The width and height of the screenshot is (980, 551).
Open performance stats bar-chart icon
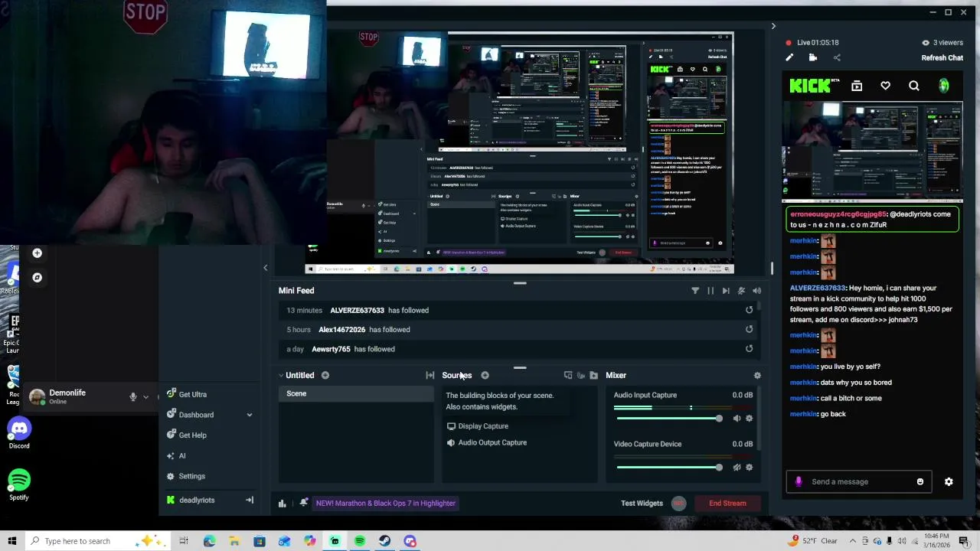(x=282, y=503)
